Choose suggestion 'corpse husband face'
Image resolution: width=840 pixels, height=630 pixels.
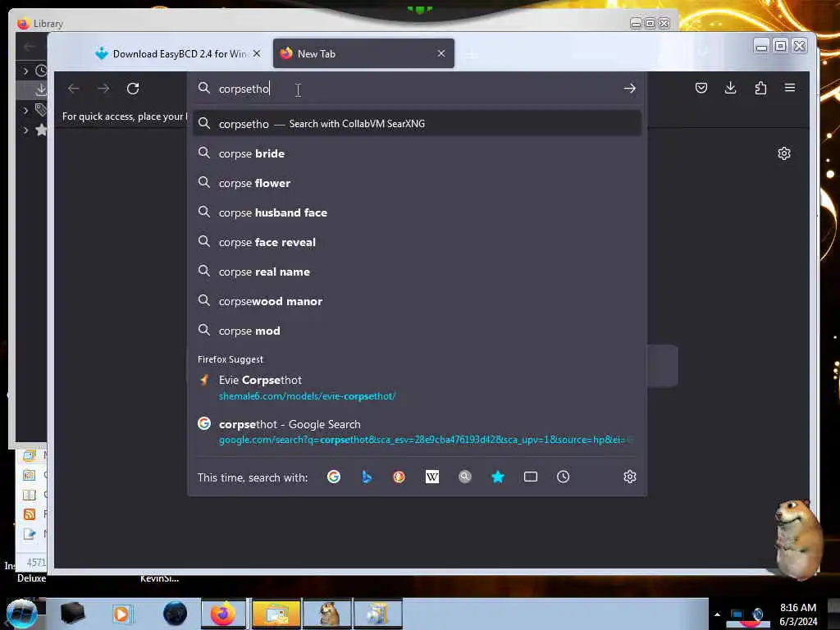418,212
